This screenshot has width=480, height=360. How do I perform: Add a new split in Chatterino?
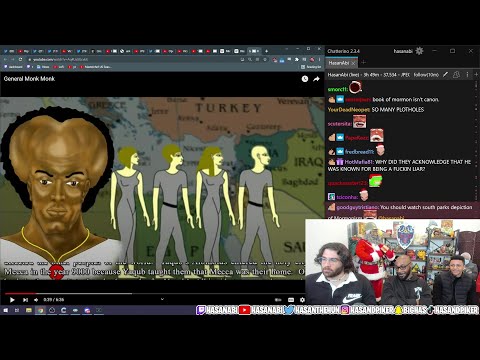[x=476, y=75]
